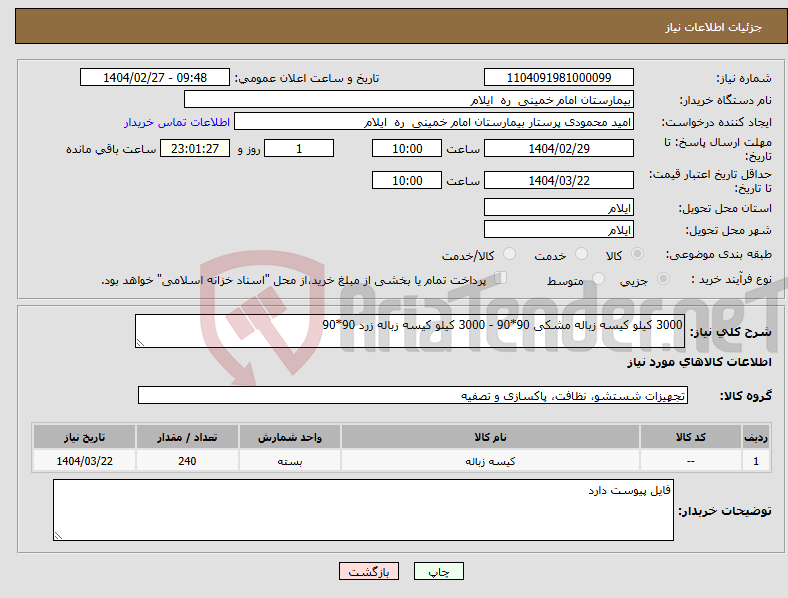Click the ردیف column header
Image resolution: width=788 pixels, height=598 pixels.
(x=756, y=437)
